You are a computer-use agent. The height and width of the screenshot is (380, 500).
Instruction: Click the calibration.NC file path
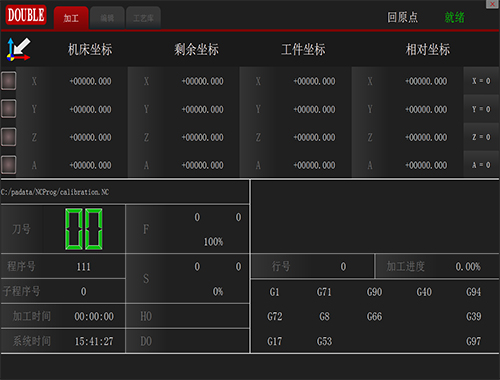(55, 192)
